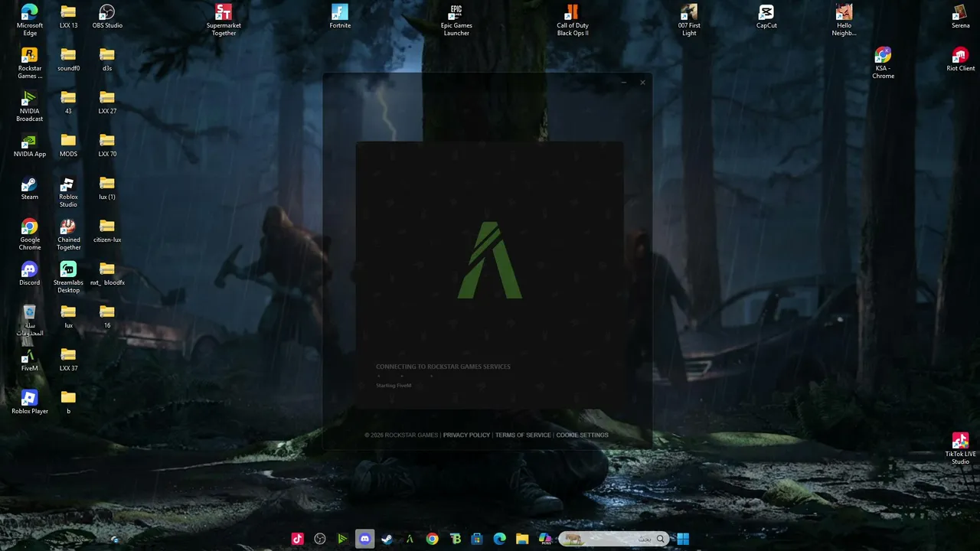Select the Discord desktop shortcut

30,274
